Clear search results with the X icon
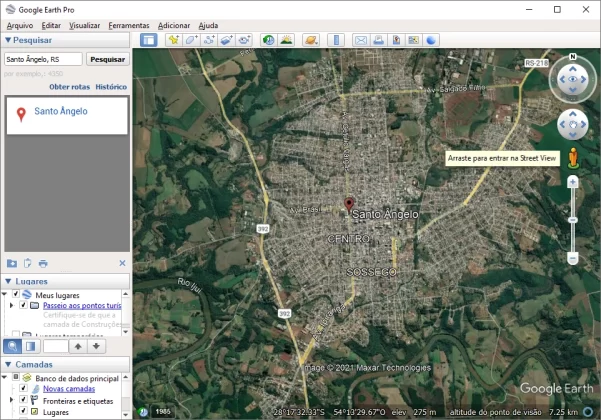The image size is (601, 420). click(122, 263)
